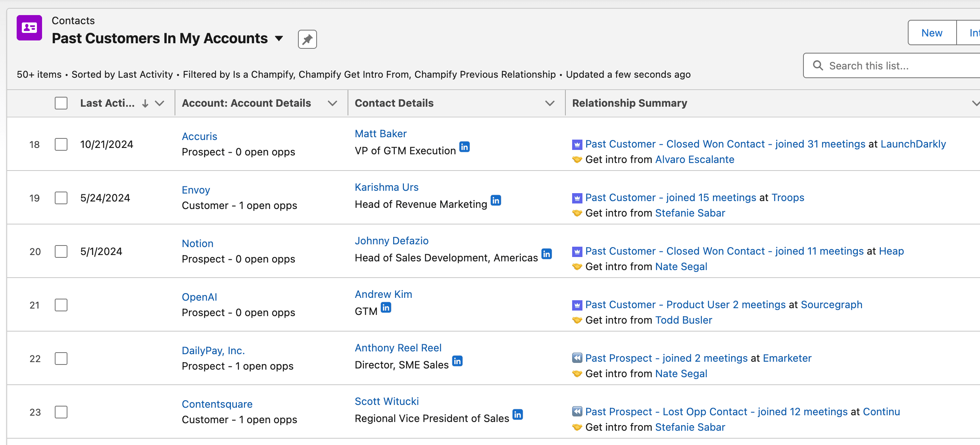Open Karishma Urs's LinkedIn profile icon
Image resolution: width=980 pixels, height=445 pixels.
click(x=496, y=200)
